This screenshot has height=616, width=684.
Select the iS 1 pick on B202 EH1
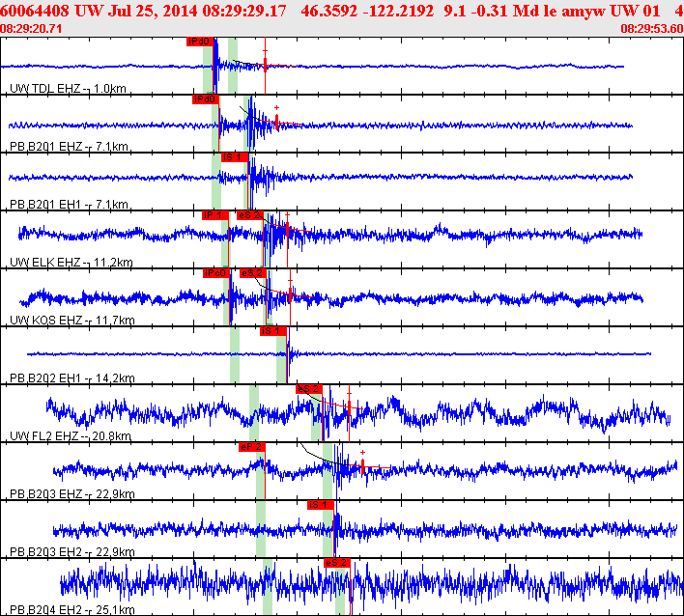[273, 331]
